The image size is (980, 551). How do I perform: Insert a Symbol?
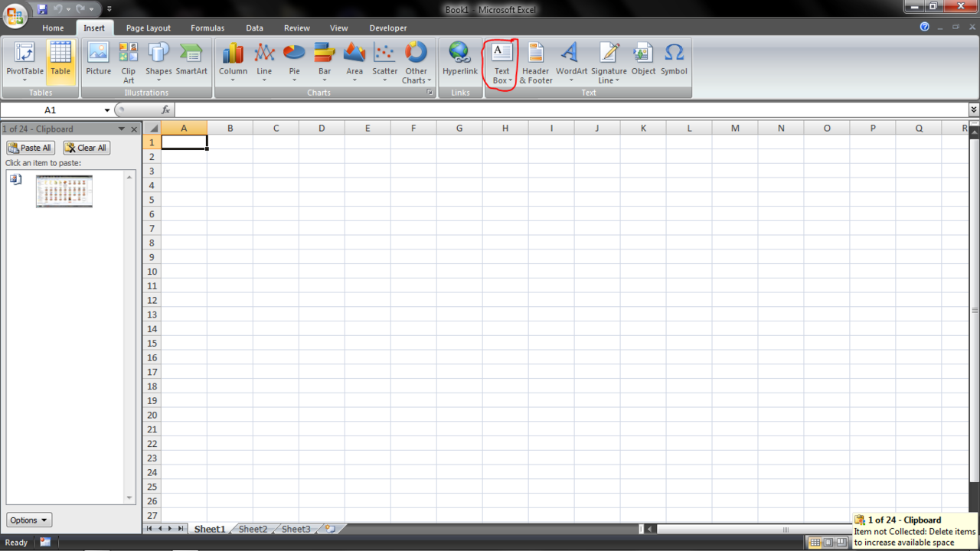(674, 60)
